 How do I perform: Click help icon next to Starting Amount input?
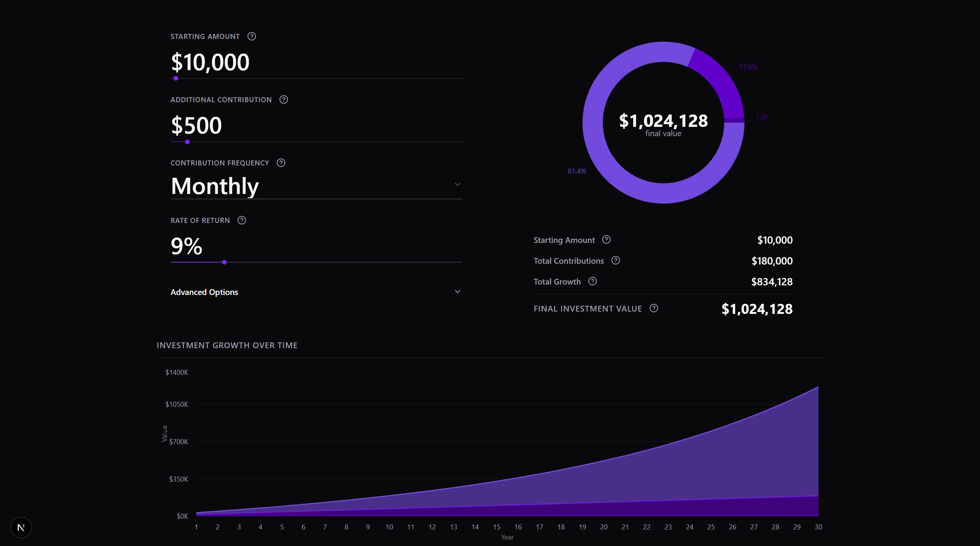coord(252,36)
